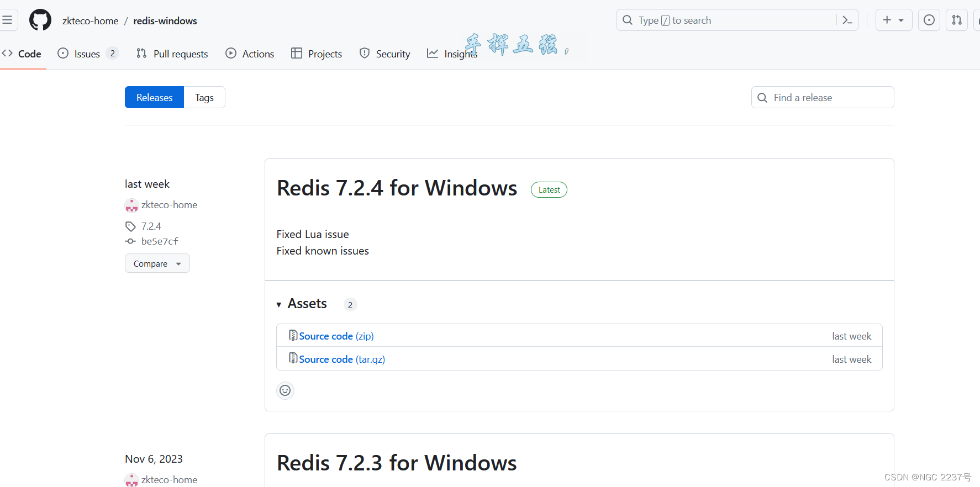Open tag 7.2.4 link

[x=151, y=226]
